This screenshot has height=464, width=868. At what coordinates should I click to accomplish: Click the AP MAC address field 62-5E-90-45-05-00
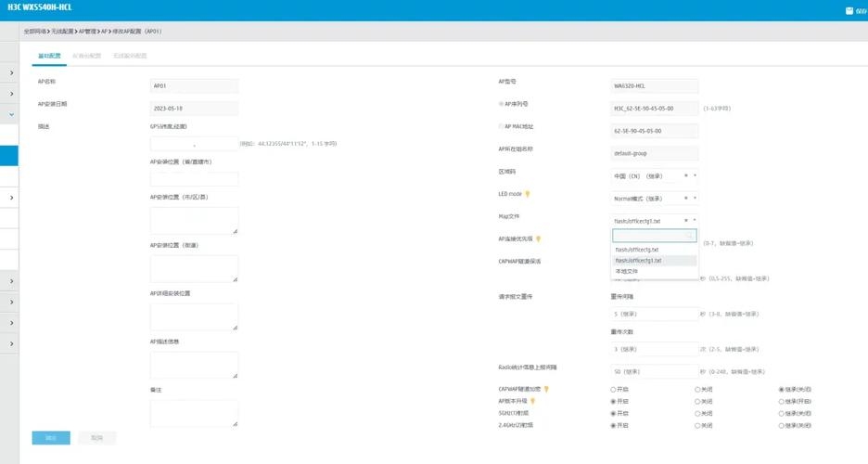[655, 131]
